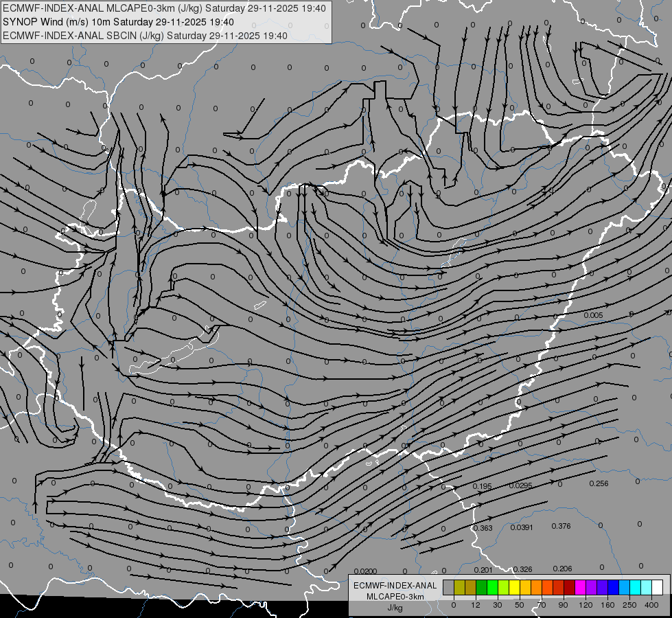Click legend tick label 90
The height and width of the screenshot is (618, 672).
pyautogui.click(x=563, y=605)
